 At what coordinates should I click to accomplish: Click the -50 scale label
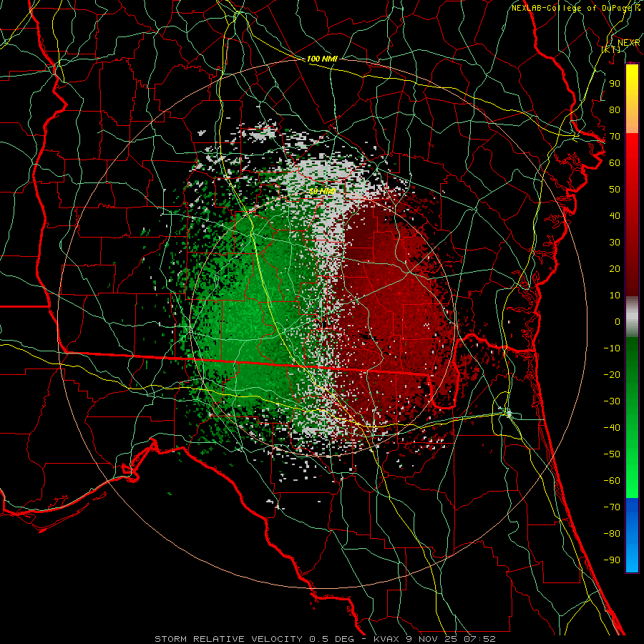pos(612,454)
